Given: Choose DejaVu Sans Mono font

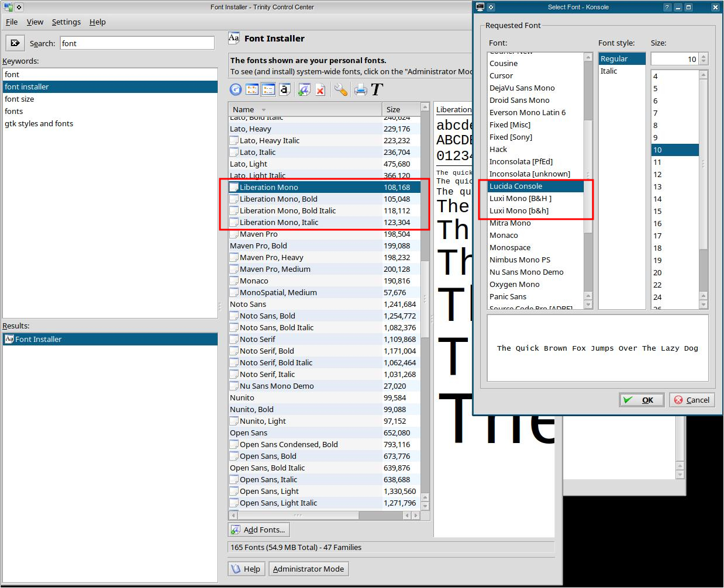Looking at the screenshot, I should pos(536,88).
